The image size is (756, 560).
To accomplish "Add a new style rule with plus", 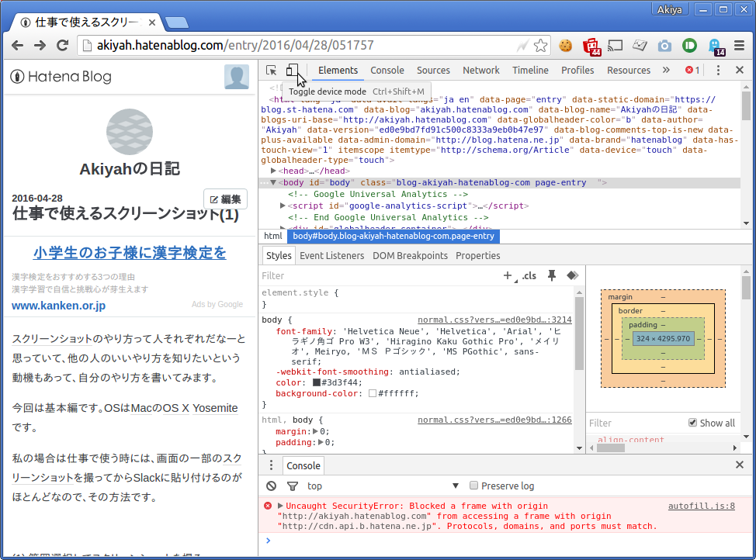I will [x=508, y=275].
